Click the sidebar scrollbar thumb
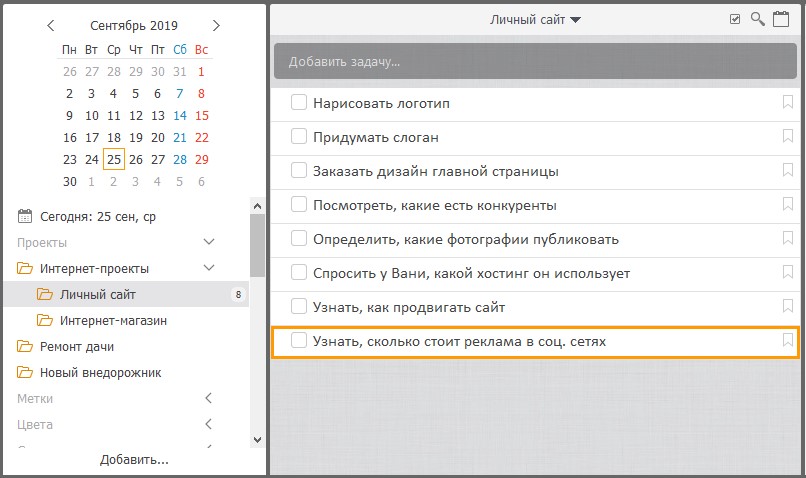Image resolution: width=806 pixels, height=478 pixels. [258, 245]
